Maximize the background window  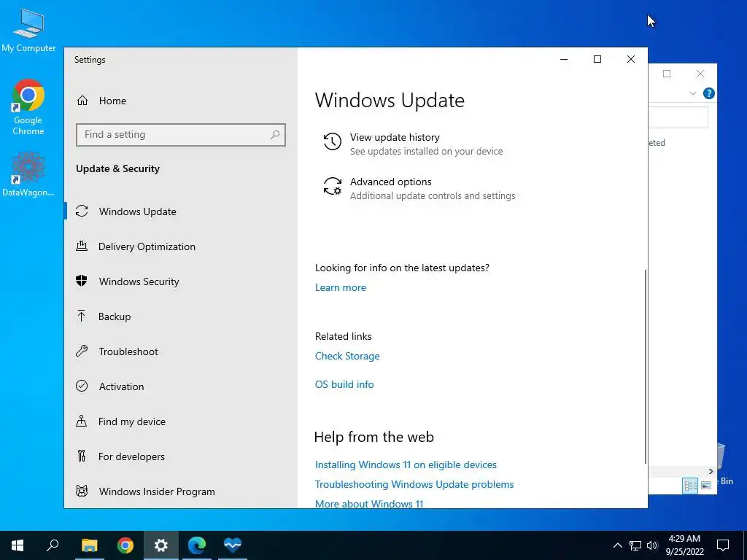pyautogui.click(x=667, y=74)
